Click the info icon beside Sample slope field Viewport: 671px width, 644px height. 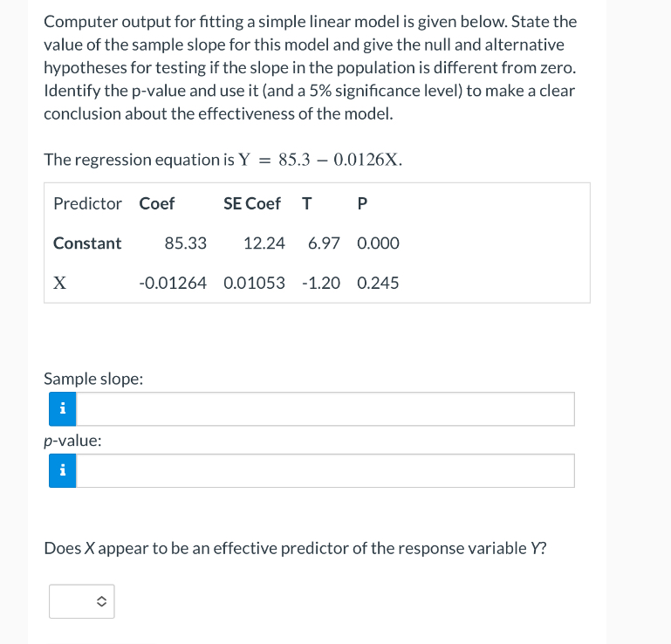point(63,408)
